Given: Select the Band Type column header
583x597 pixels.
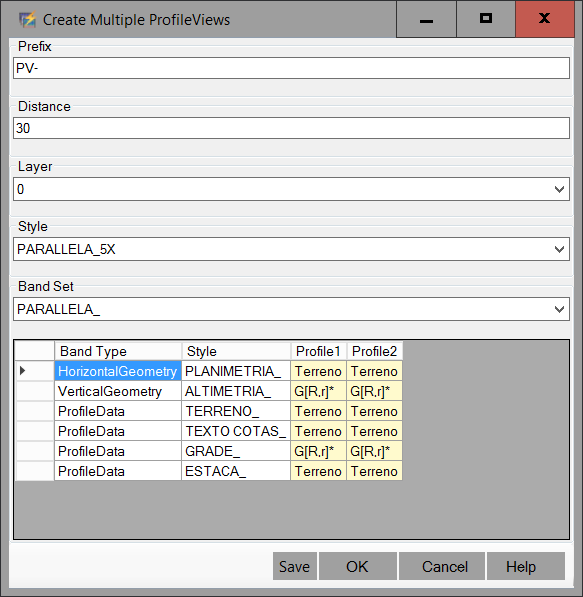Looking at the screenshot, I should pos(118,351).
